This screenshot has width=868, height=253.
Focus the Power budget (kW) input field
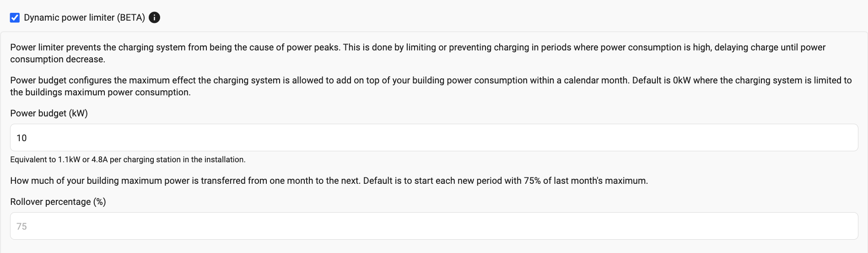pyautogui.click(x=434, y=137)
